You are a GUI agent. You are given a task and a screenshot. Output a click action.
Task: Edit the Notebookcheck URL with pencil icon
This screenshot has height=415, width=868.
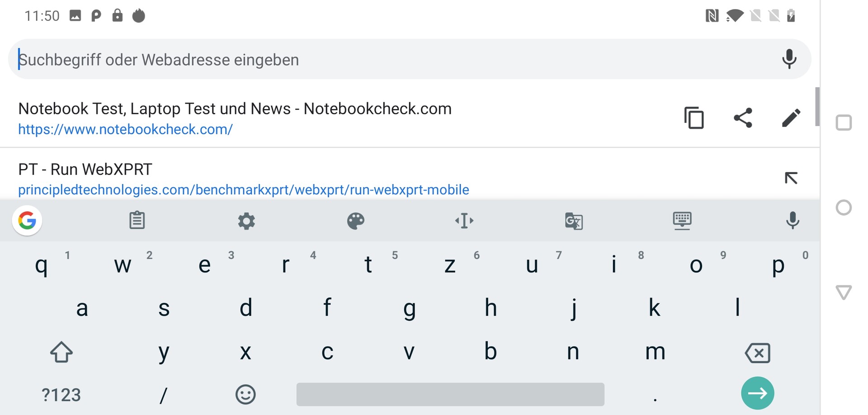[791, 118]
